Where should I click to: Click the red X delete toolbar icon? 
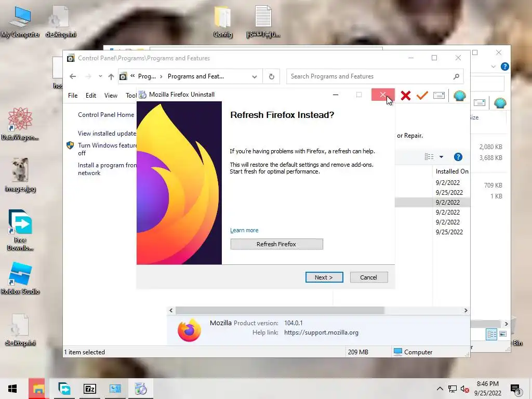(405, 96)
